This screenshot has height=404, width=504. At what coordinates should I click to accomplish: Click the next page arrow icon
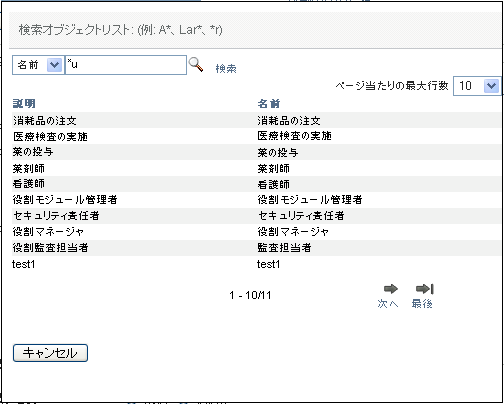(391, 289)
